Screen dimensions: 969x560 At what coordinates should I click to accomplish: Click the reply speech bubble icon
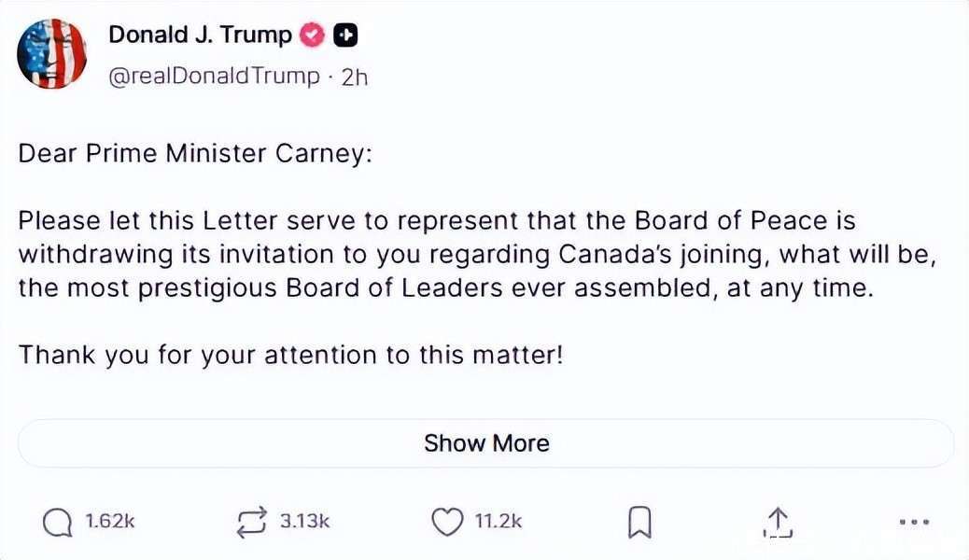point(58,523)
